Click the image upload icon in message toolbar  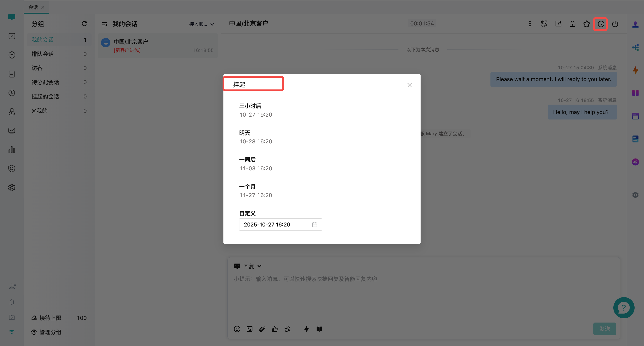click(249, 329)
